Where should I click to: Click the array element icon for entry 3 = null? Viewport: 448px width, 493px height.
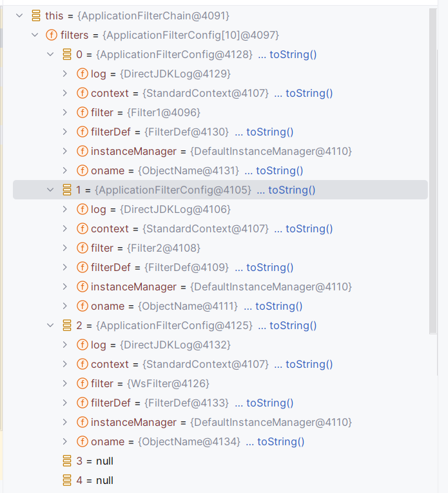[66, 461]
